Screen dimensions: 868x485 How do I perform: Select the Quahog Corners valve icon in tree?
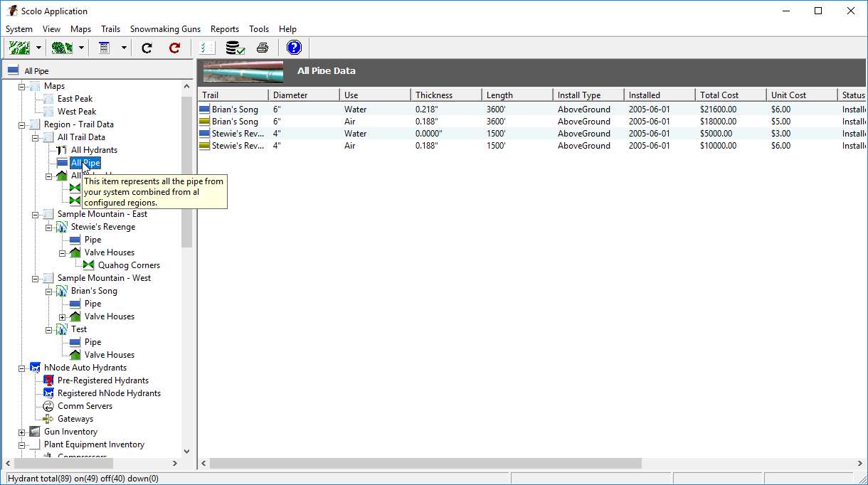[x=89, y=265]
